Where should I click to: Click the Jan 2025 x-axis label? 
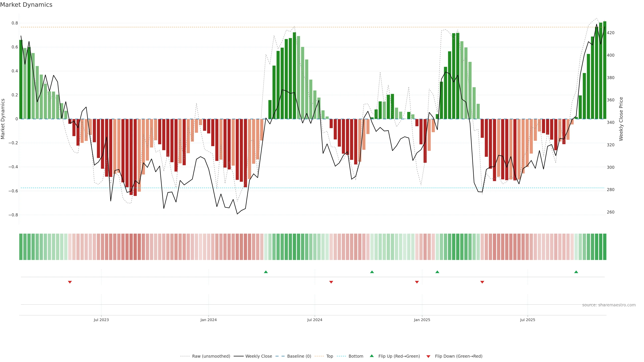tap(422, 320)
